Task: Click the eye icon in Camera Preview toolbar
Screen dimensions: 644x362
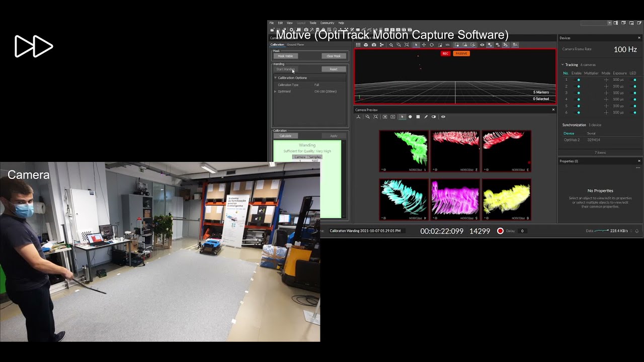Action: 443,117
